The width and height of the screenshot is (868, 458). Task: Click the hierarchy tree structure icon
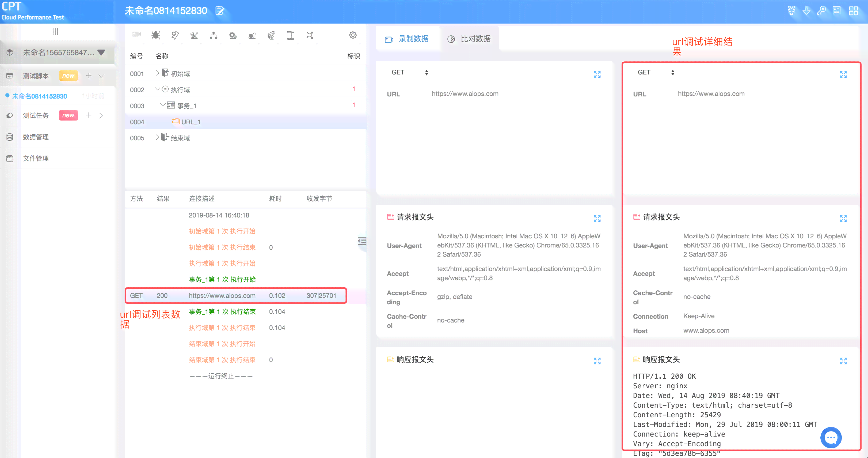(214, 35)
